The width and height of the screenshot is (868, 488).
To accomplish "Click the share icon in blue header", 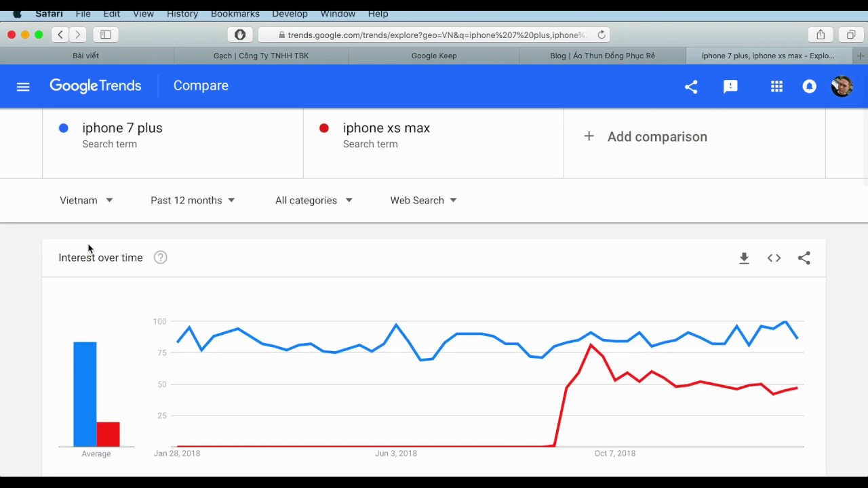I will tap(691, 87).
